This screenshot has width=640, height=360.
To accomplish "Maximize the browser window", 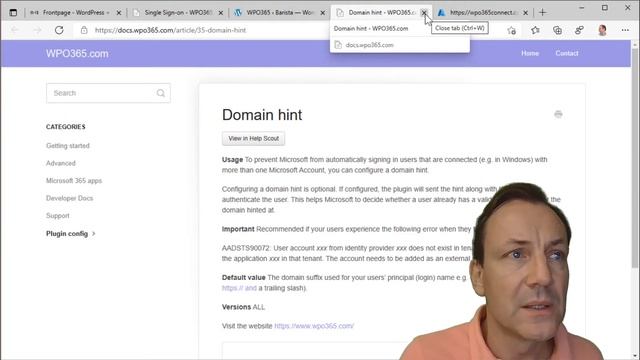I will pos(604,8).
